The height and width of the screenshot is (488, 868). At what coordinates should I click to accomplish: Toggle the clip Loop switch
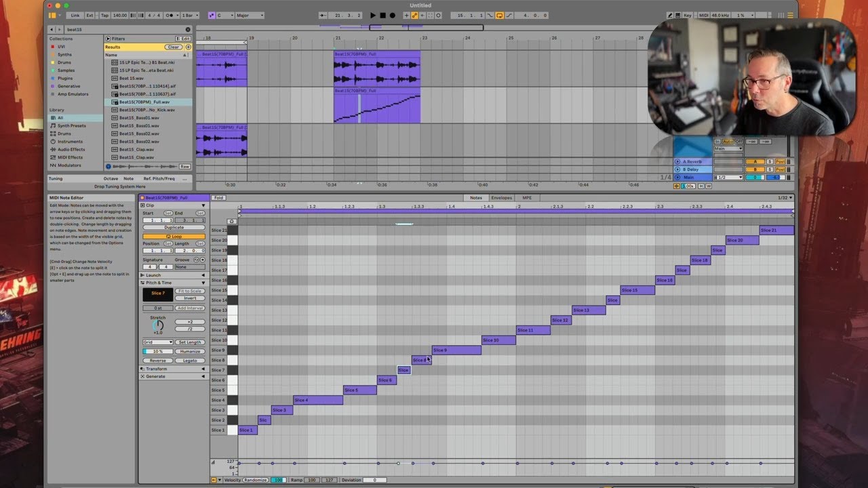pyautogui.click(x=174, y=237)
